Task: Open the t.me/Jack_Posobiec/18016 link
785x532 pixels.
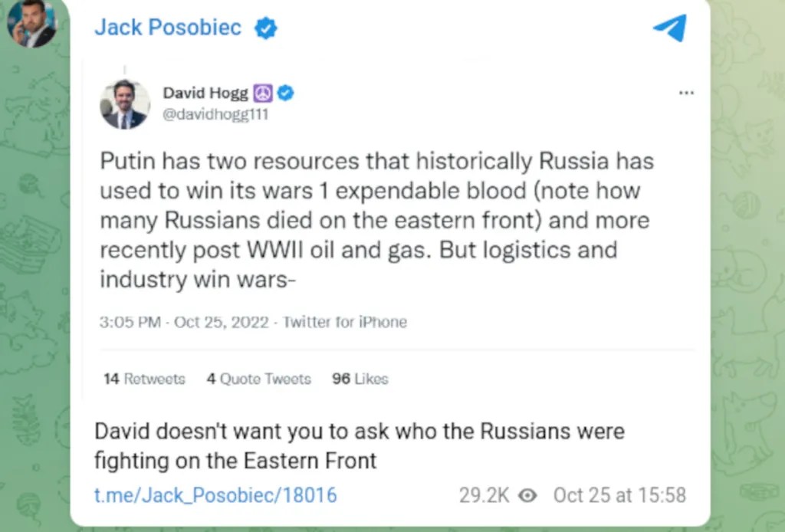Action: pyautogui.click(x=215, y=495)
